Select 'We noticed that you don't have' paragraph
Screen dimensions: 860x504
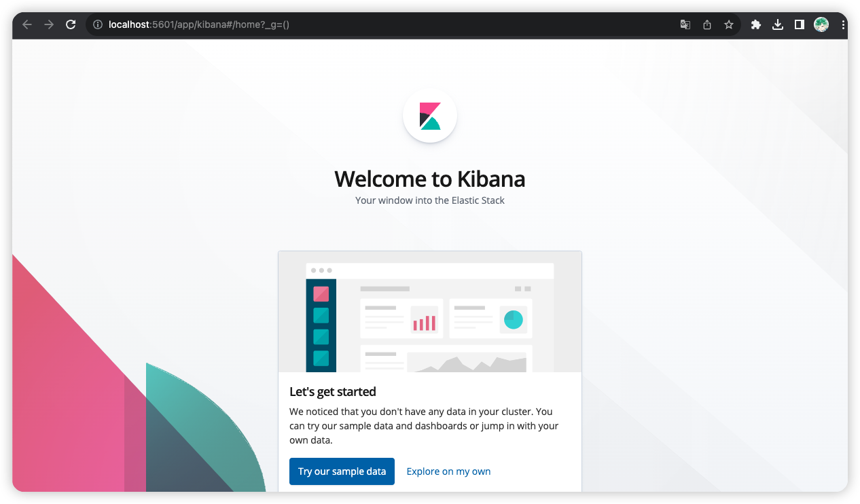[424, 426]
